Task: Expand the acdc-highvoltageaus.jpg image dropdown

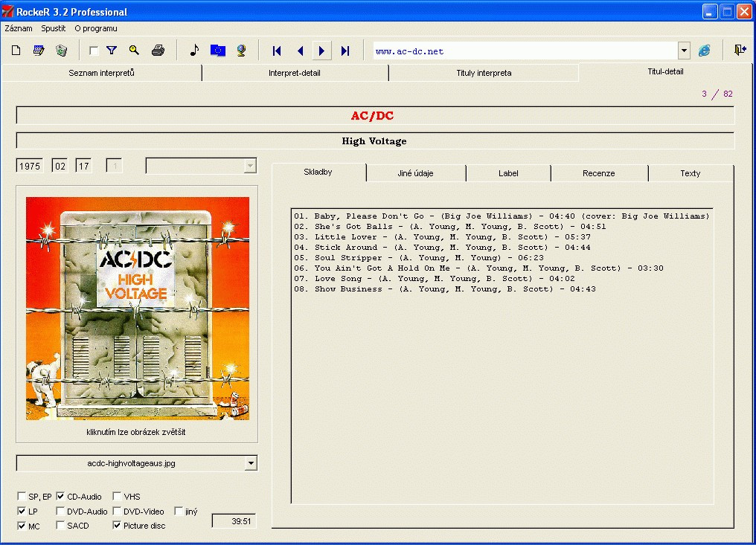Action: 251,463
